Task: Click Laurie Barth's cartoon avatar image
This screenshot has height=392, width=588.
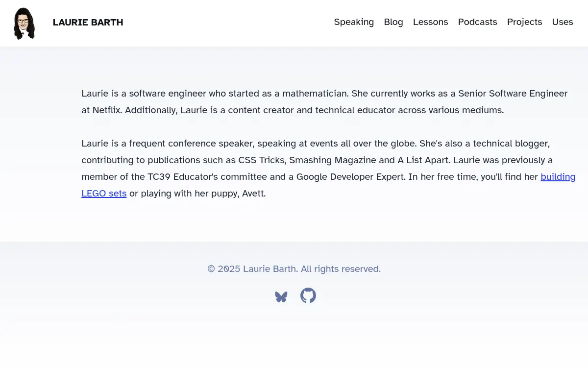Action: (x=24, y=23)
